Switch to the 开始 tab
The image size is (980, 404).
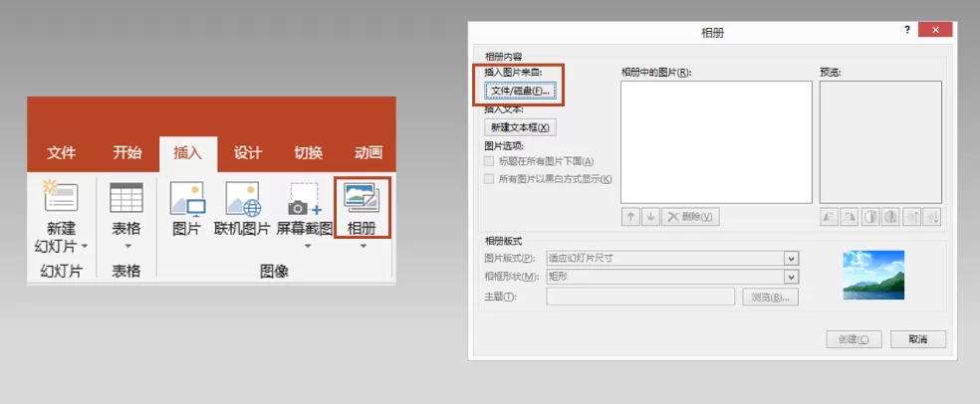coord(127,153)
